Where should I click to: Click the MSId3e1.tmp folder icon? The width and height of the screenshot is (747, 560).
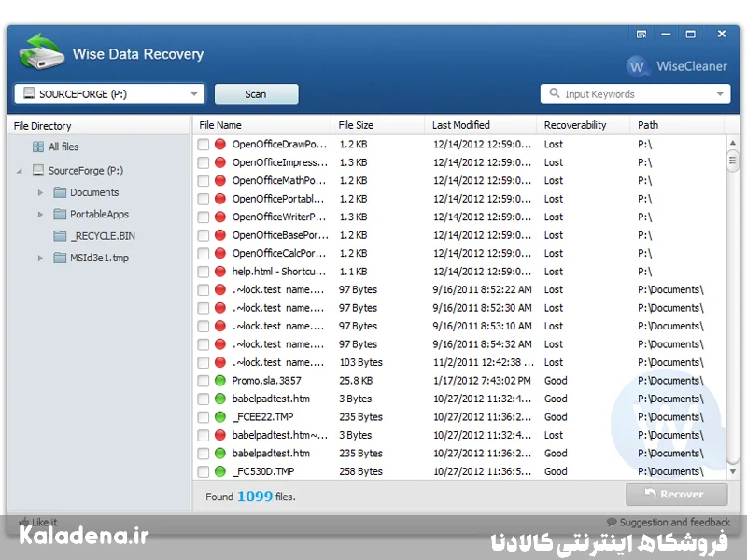coord(60,259)
